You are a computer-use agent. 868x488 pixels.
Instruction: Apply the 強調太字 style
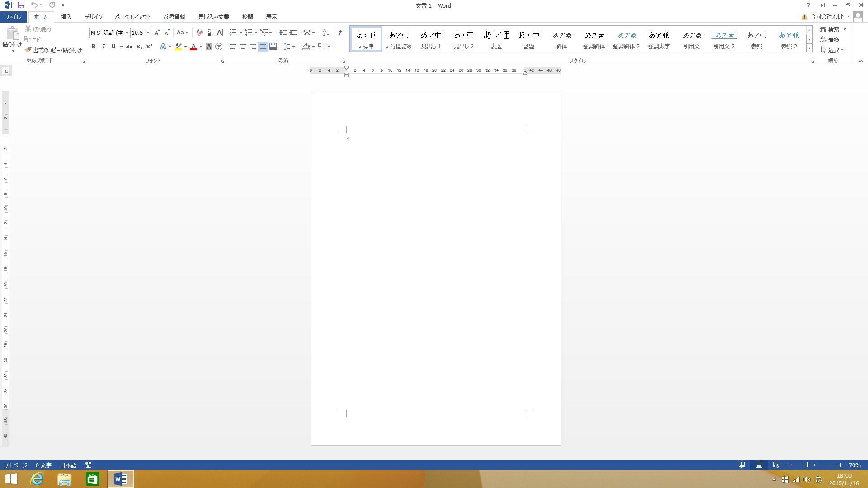659,39
